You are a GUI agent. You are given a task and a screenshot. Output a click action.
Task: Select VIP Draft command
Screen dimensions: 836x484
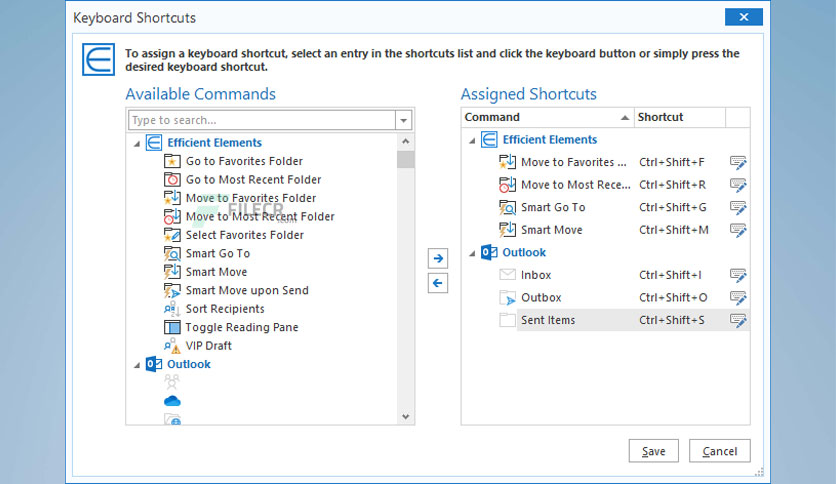(208, 346)
